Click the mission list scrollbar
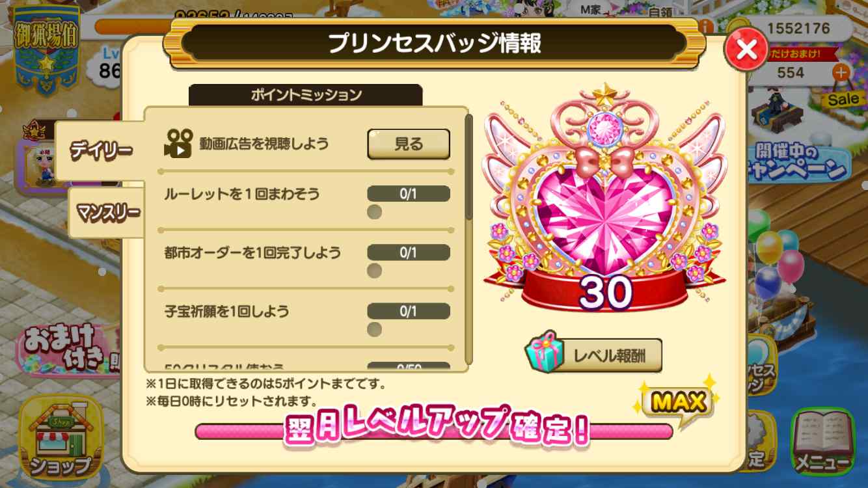This screenshot has width=868, height=488. point(469,239)
